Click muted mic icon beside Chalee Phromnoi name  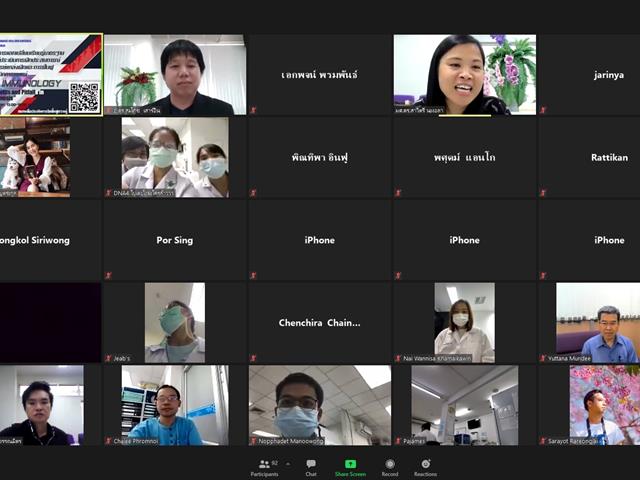[109, 441]
